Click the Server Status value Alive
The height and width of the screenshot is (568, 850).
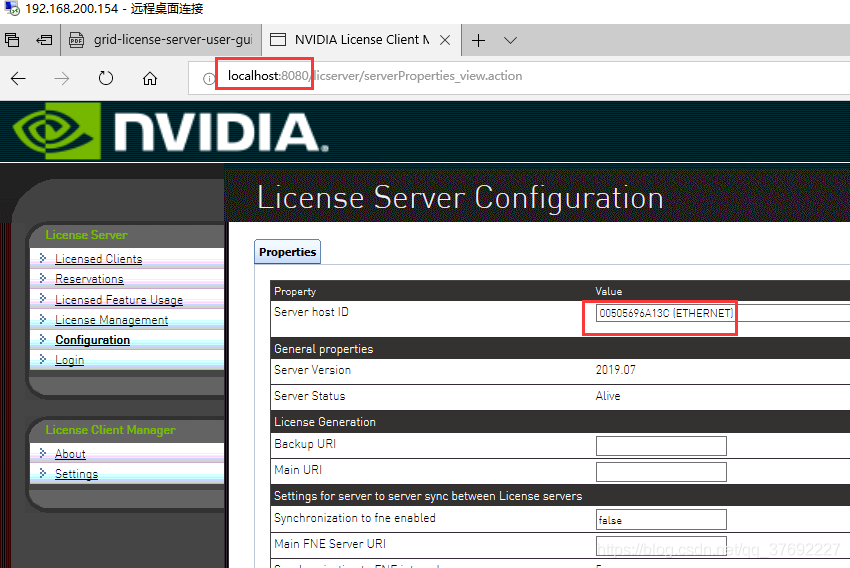pos(608,396)
